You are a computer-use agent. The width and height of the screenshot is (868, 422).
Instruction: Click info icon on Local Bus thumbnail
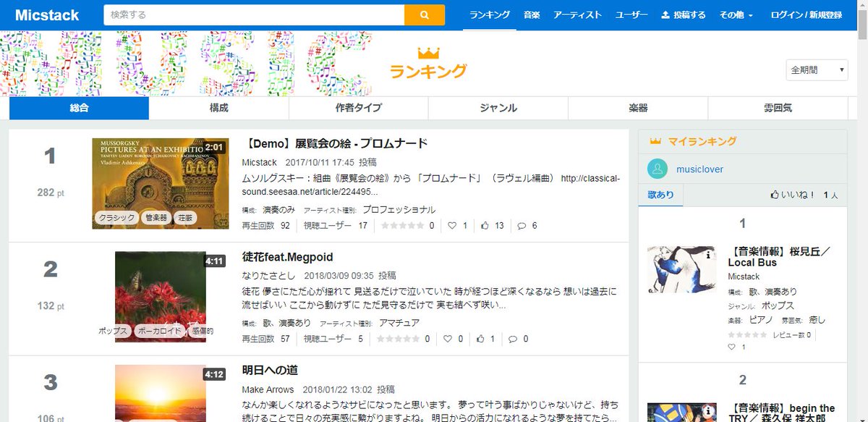(x=708, y=255)
